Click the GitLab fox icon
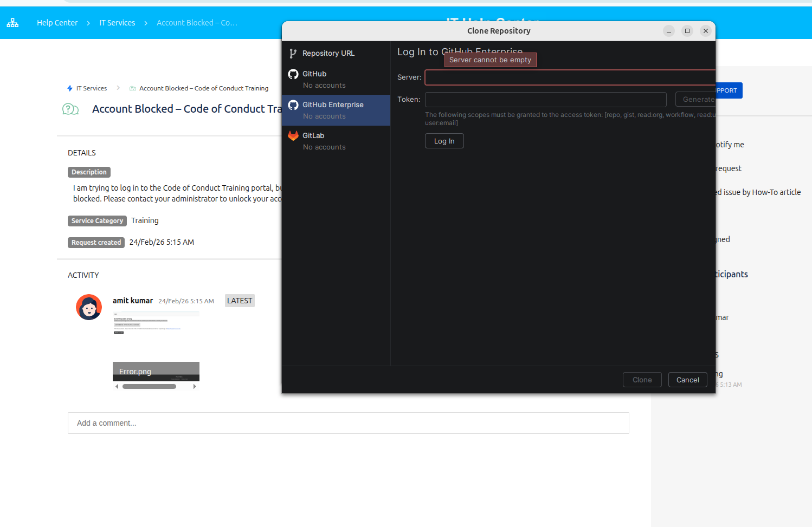Screen dimensions: 812x527 click(x=293, y=136)
